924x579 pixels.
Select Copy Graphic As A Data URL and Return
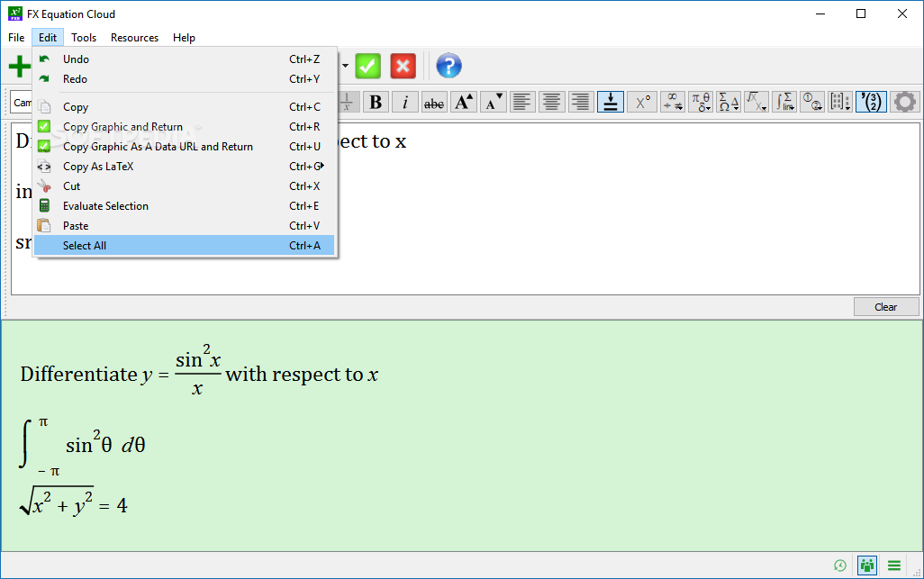point(185,147)
